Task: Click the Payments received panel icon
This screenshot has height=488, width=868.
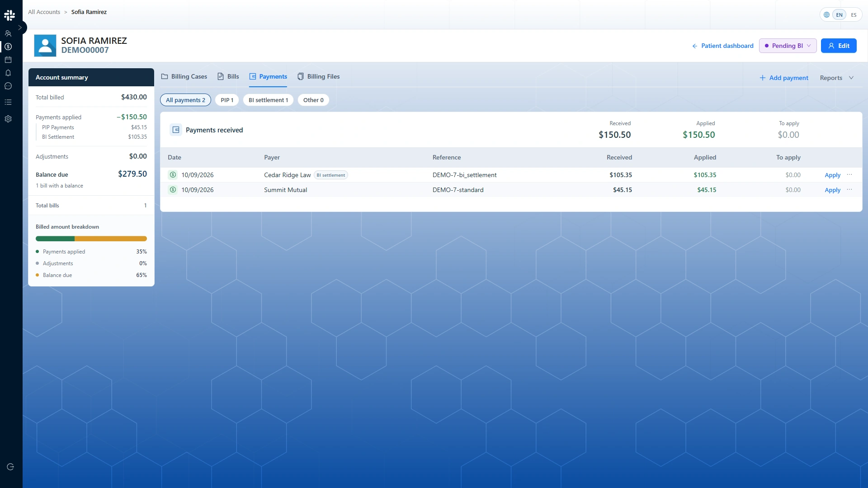Action: click(176, 130)
